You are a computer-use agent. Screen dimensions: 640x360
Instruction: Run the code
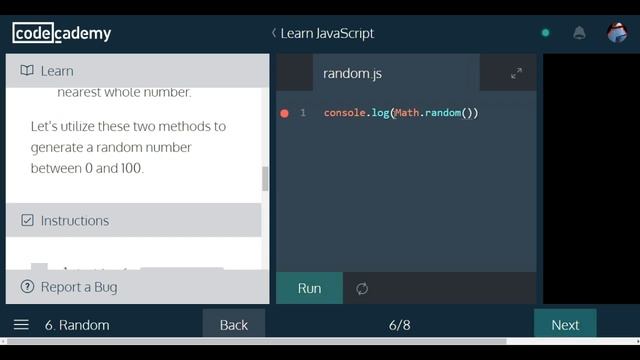coord(309,288)
